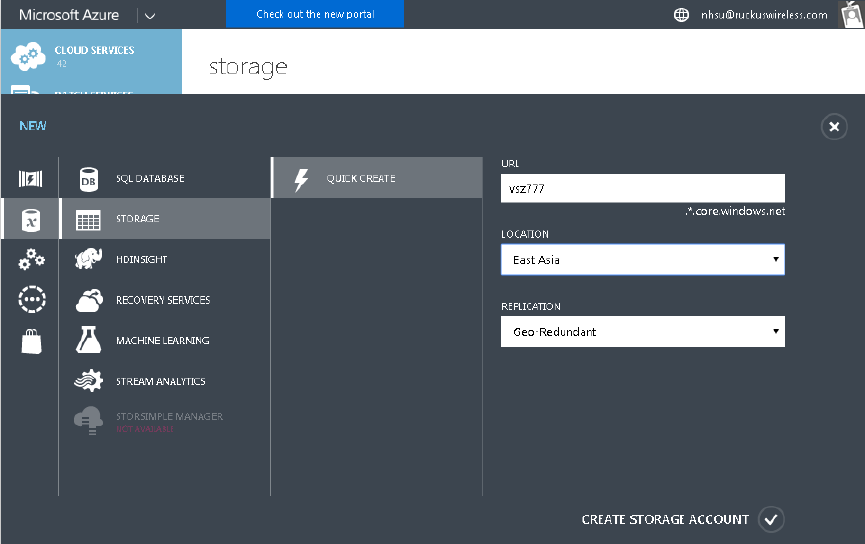Open the Replication dropdown showing Geo-Redundant
Screen dimensions: 865x544
(643, 332)
